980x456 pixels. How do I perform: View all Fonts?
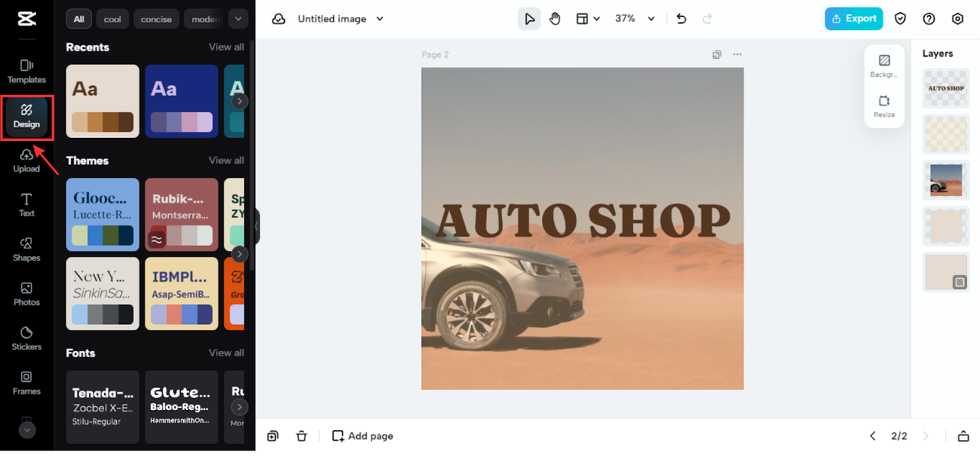tap(227, 353)
